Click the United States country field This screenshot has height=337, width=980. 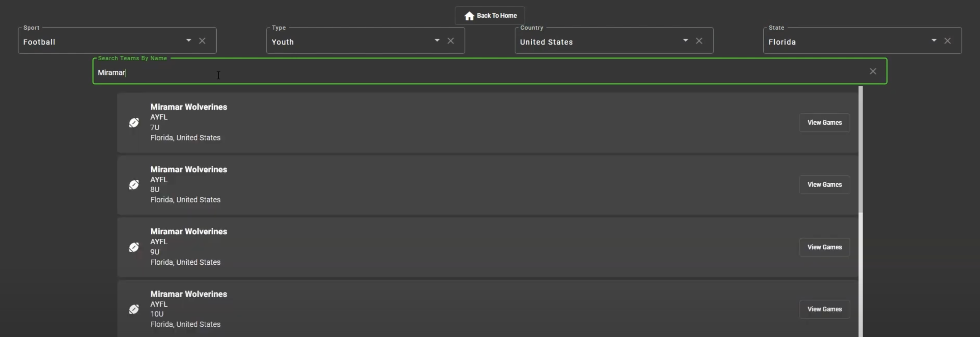pyautogui.click(x=614, y=41)
